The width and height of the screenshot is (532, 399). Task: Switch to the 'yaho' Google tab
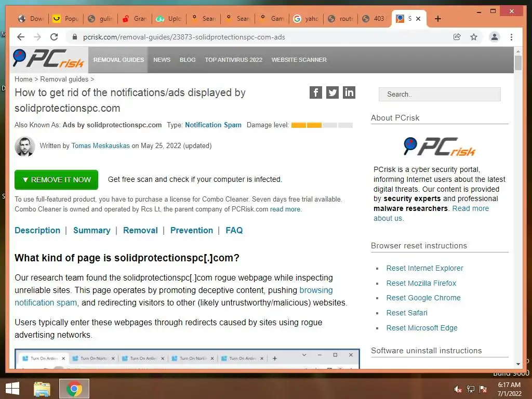pyautogui.click(x=307, y=19)
